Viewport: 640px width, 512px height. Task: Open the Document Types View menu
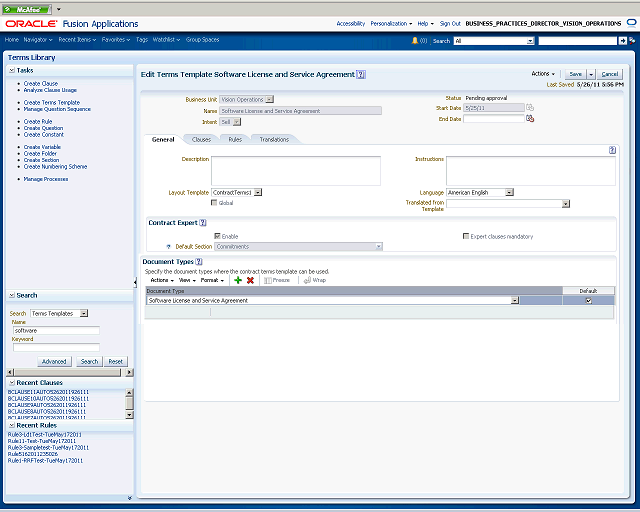(x=187, y=280)
